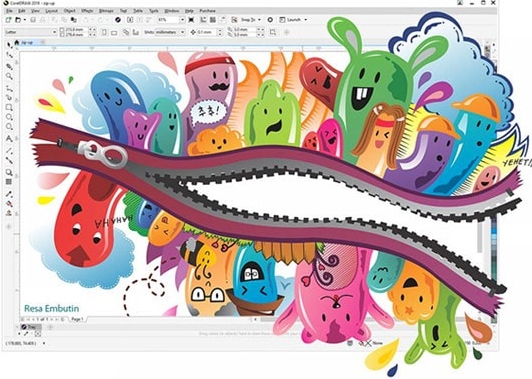
Task: Click Quick customize plus in property bar
Action: coord(287,32)
